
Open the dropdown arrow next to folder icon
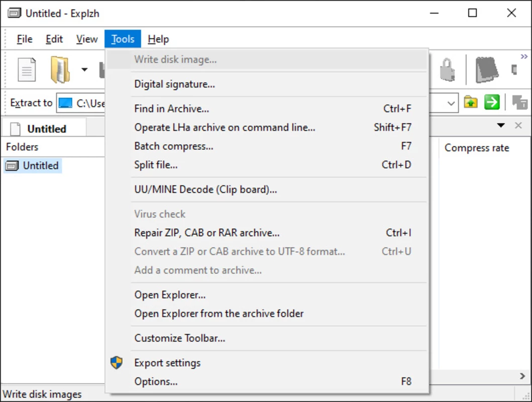(84, 70)
